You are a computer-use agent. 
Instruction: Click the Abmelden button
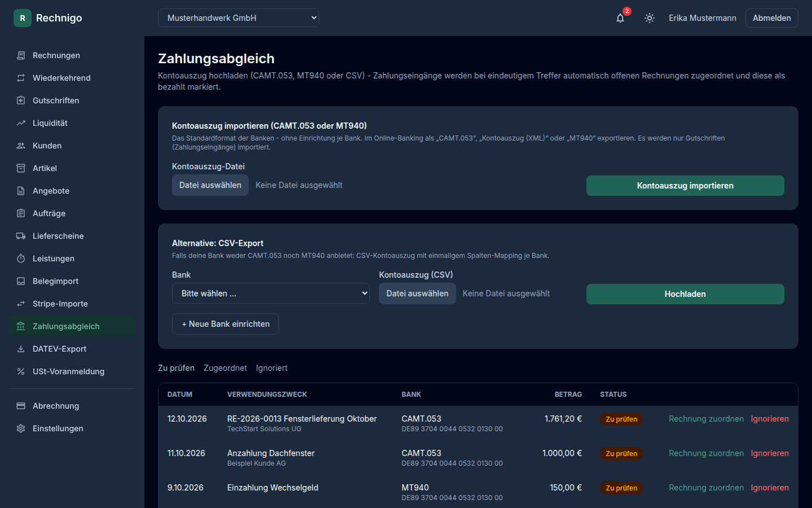[x=772, y=18]
